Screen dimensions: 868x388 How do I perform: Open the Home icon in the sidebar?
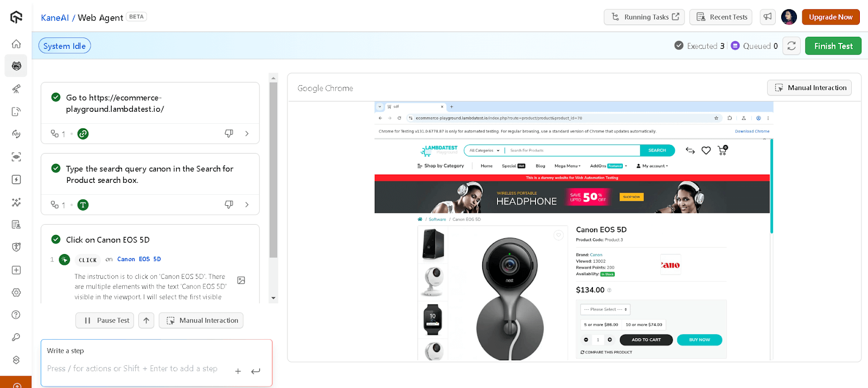[16, 43]
